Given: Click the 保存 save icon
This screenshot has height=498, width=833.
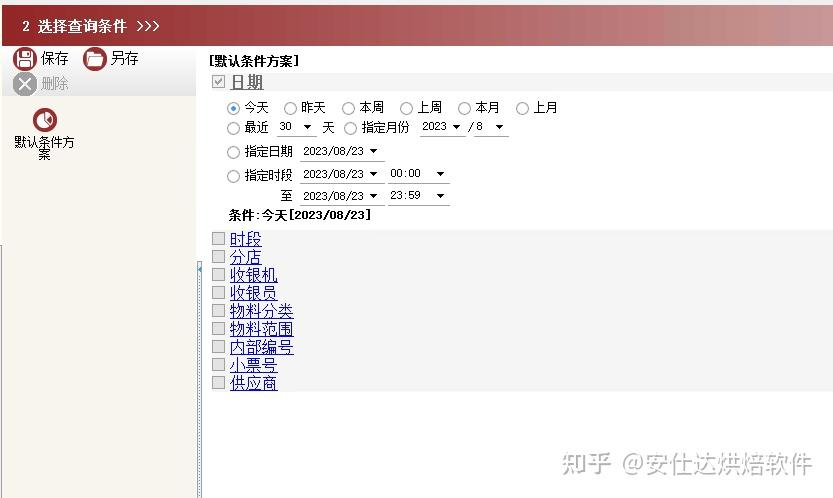Looking at the screenshot, I should tap(24, 58).
